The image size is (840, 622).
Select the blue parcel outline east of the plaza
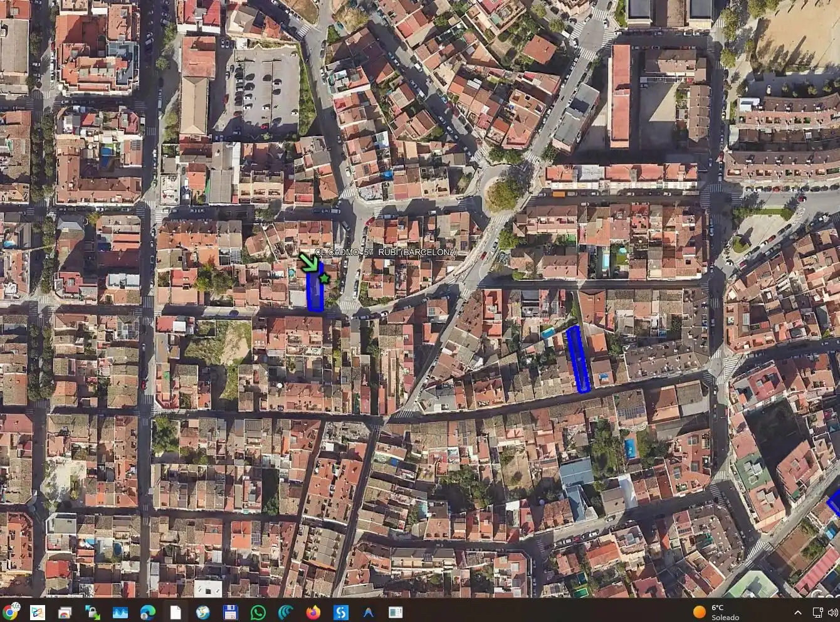tap(579, 359)
